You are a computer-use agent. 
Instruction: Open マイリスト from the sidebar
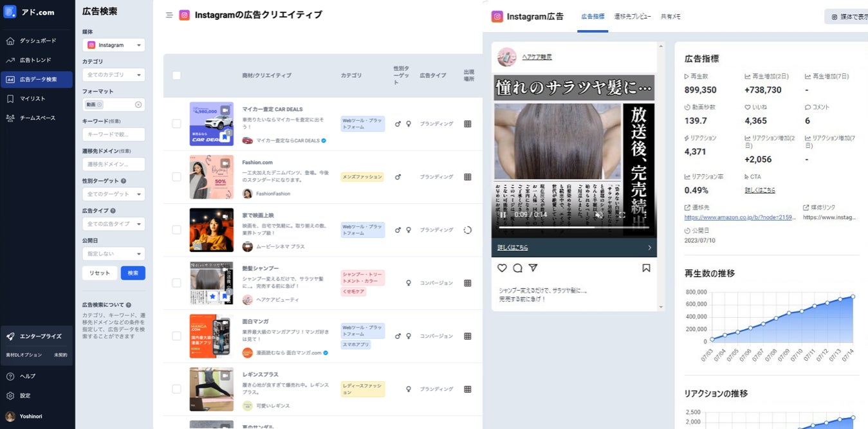37,98
